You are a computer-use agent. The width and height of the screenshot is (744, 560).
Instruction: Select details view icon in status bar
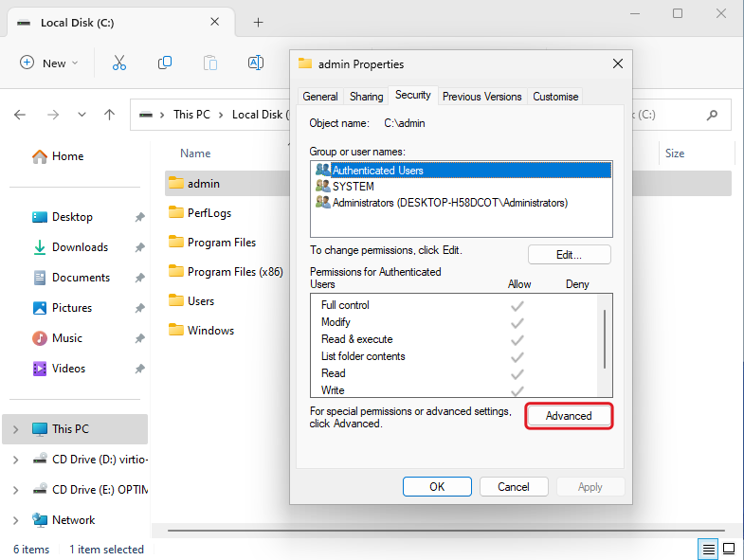point(708,549)
